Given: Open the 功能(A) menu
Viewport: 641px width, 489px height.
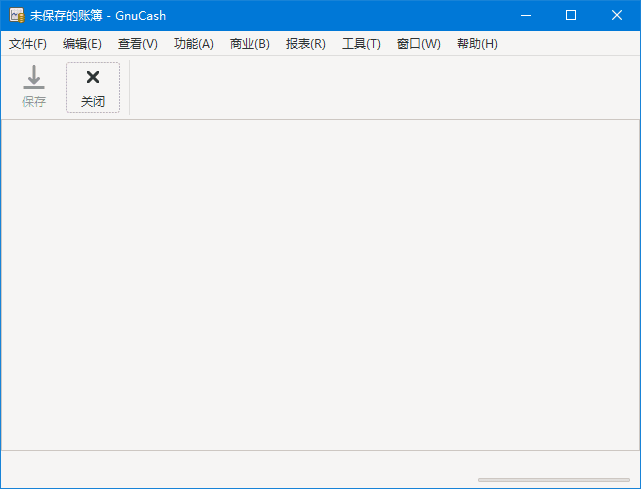Looking at the screenshot, I should 194,44.
